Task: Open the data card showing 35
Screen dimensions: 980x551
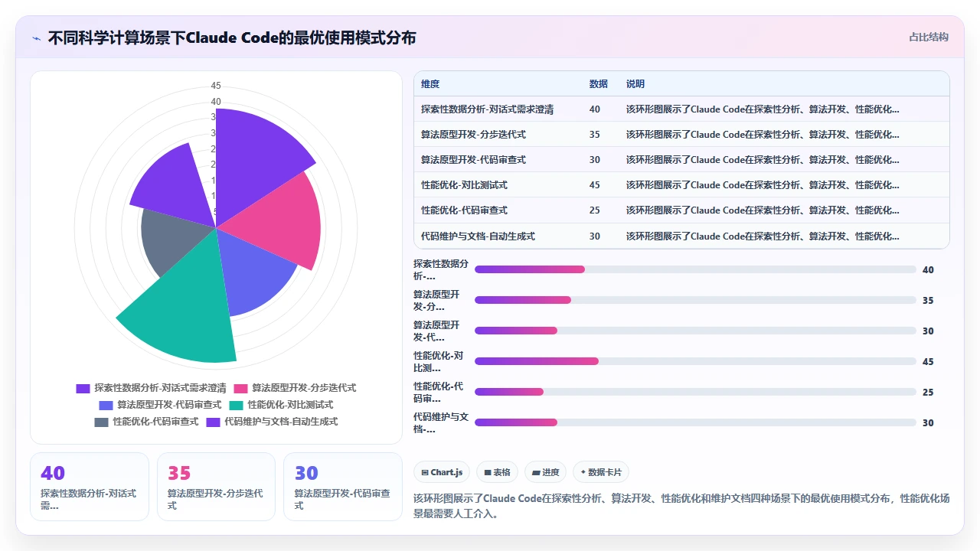Action: point(216,487)
